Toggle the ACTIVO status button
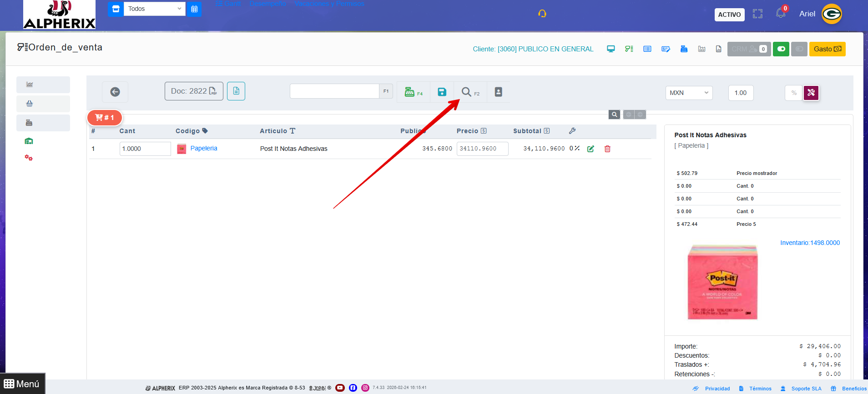 pyautogui.click(x=729, y=15)
